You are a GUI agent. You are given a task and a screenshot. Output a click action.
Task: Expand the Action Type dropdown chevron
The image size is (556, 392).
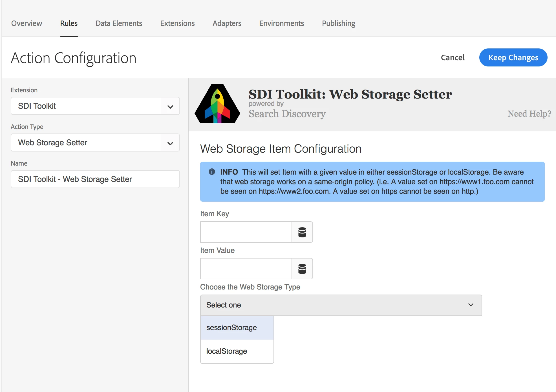click(x=170, y=143)
